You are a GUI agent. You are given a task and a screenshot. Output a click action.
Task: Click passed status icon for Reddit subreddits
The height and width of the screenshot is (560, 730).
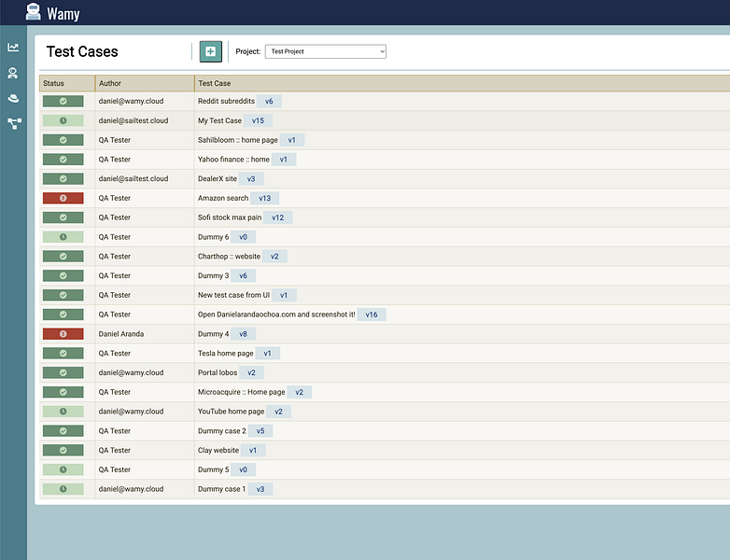point(63,101)
